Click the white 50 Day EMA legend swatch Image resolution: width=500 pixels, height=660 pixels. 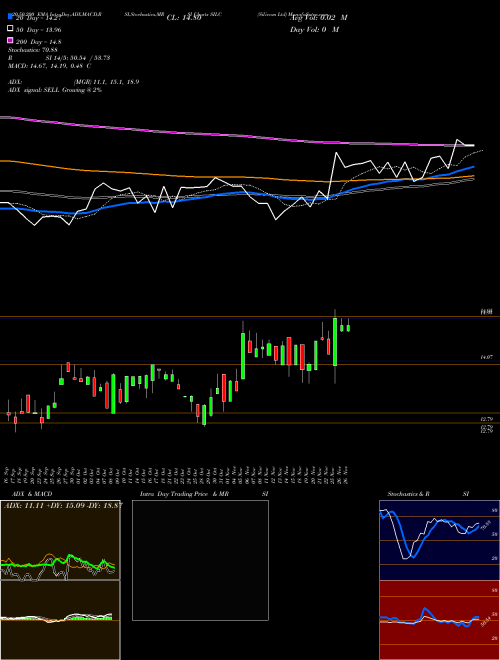point(10,29)
